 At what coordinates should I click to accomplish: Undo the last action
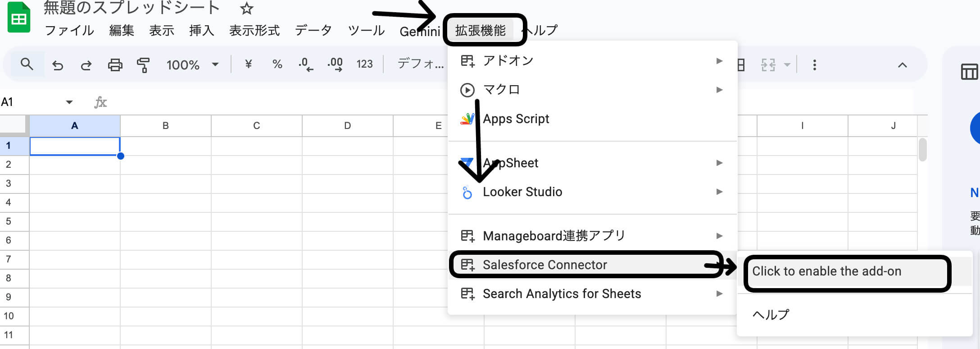pos(58,65)
